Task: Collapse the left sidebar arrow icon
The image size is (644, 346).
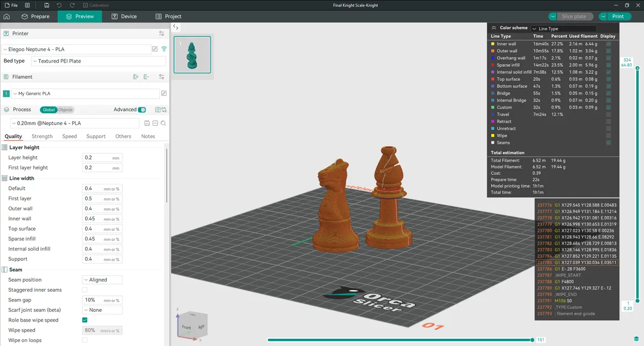Action: [x=176, y=28]
